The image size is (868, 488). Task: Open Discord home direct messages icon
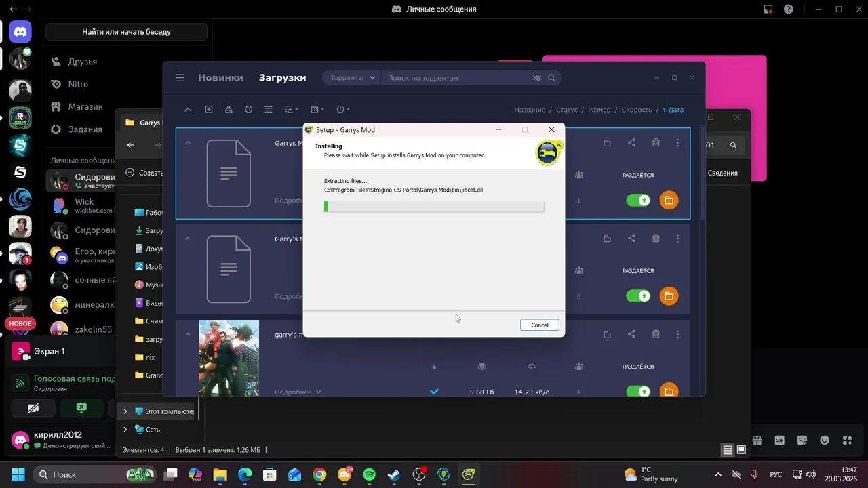coord(20,32)
